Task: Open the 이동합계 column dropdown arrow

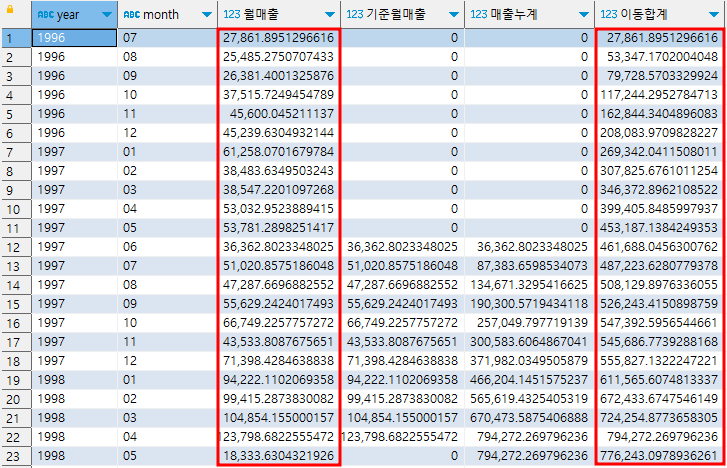Action: pyautogui.click(x=714, y=15)
